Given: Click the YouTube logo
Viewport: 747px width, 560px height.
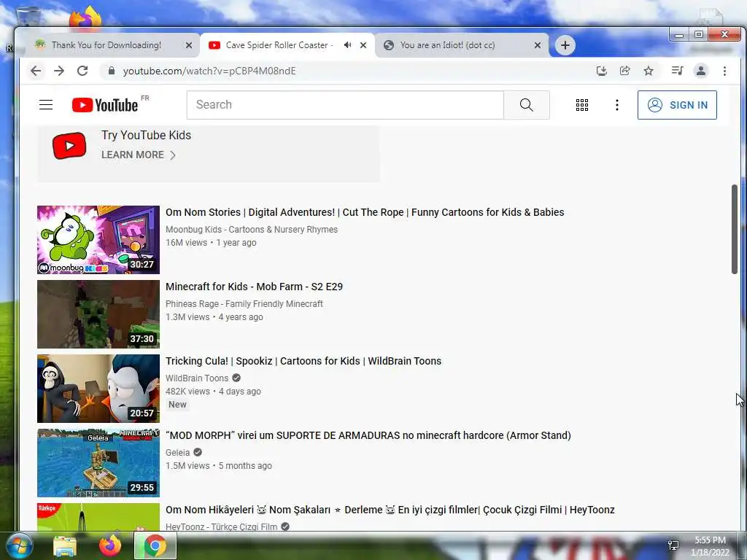Looking at the screenshot, I should pos(105,105).
